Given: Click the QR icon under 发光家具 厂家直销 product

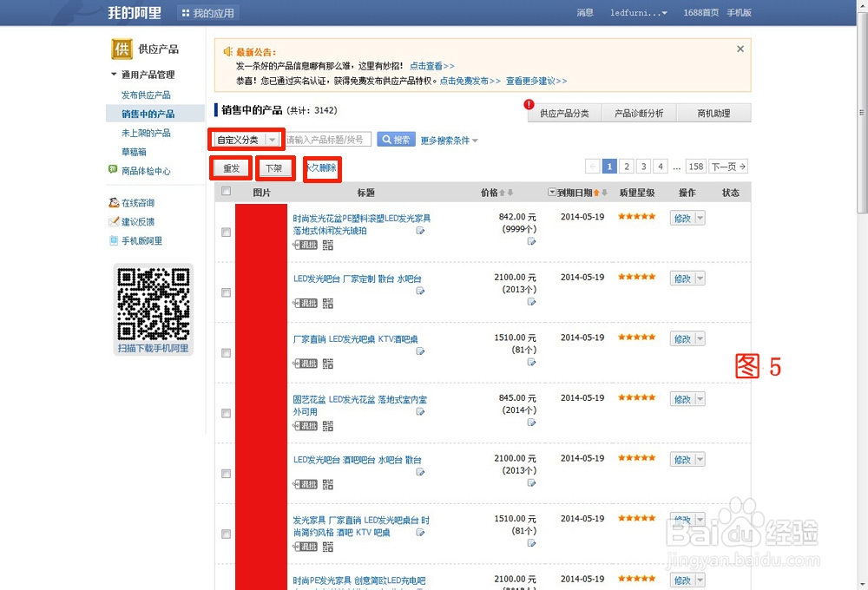Looking at the screenshot, I should pyautogui.click(x=328, y=547).
